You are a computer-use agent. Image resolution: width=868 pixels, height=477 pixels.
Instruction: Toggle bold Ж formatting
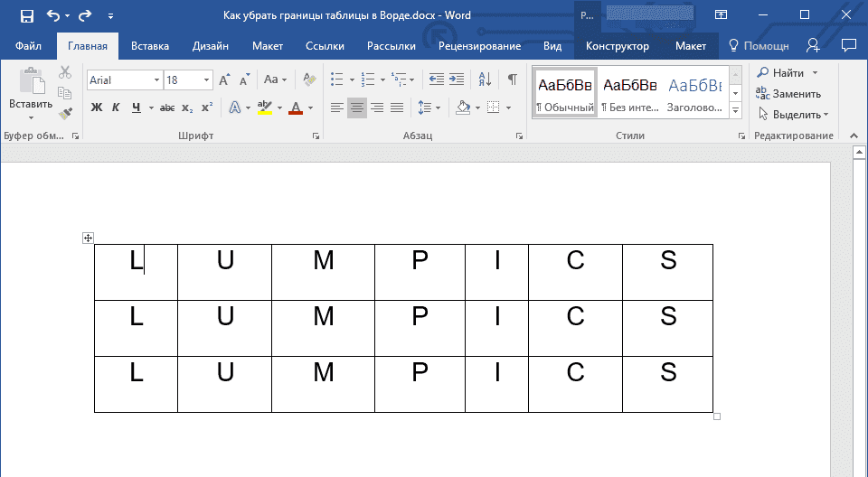point(97,108)
